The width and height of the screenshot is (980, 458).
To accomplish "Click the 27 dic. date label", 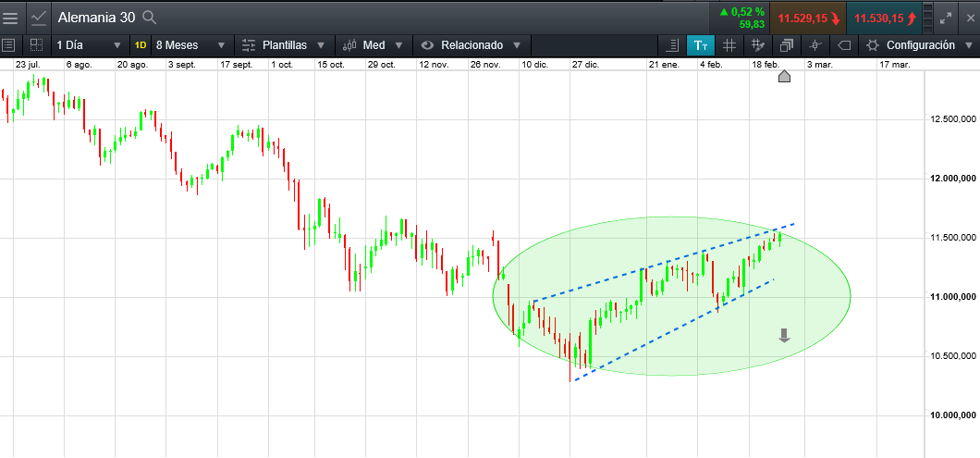I will tap(585, 65).
